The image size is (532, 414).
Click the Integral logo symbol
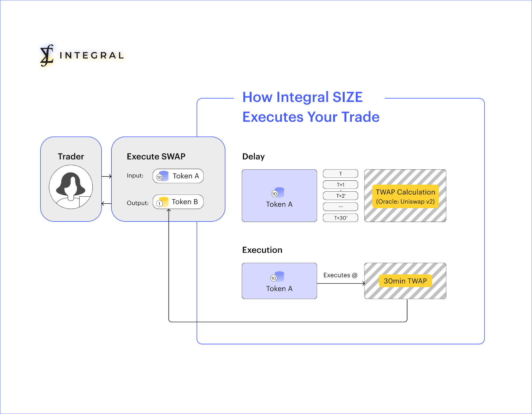point(47,55)
